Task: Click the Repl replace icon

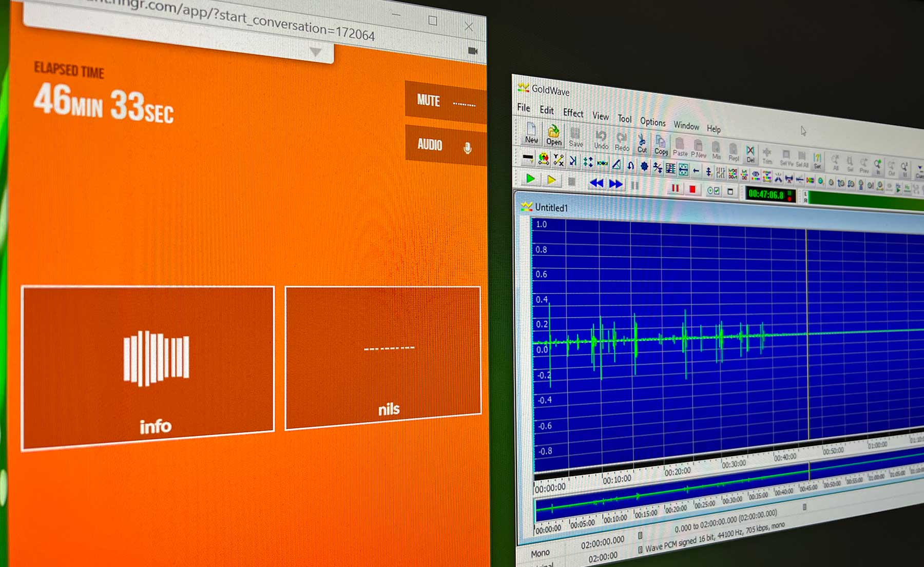Action: 734,152
